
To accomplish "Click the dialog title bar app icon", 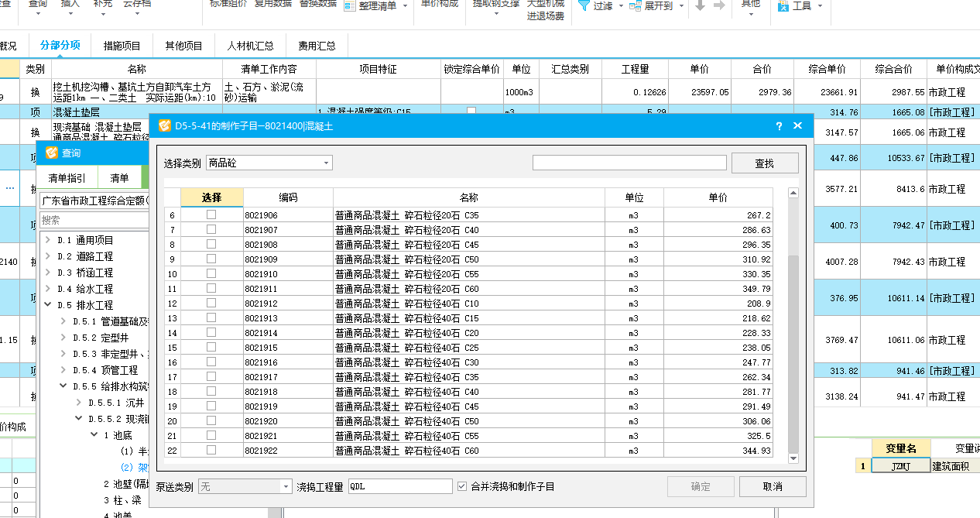I will pyautogui.click(x=165, y=125).
